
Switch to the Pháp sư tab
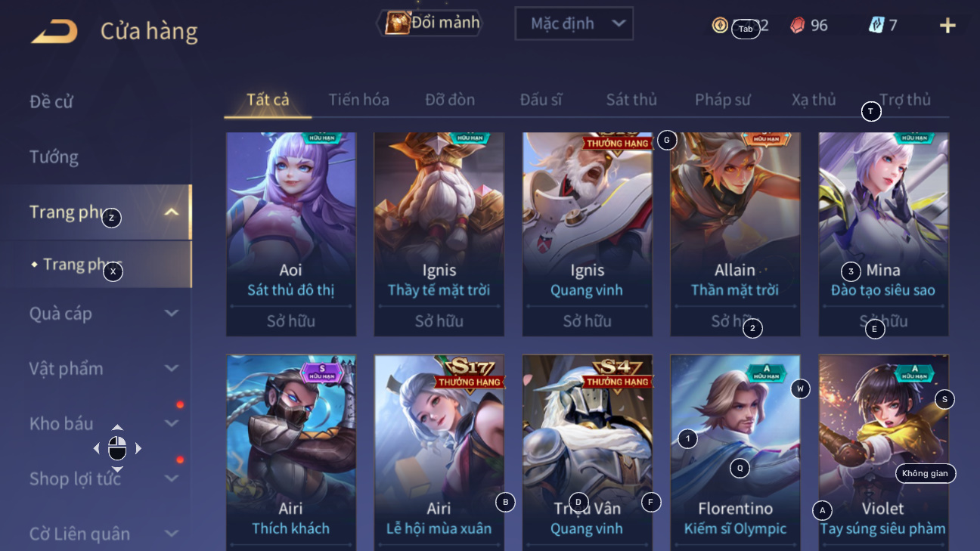(x=723, y=100)
